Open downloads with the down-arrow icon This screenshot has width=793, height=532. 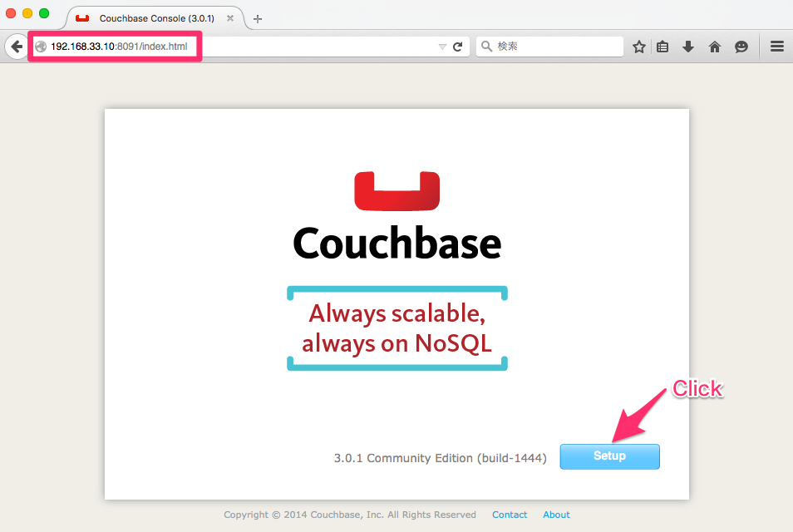(688, 47)
